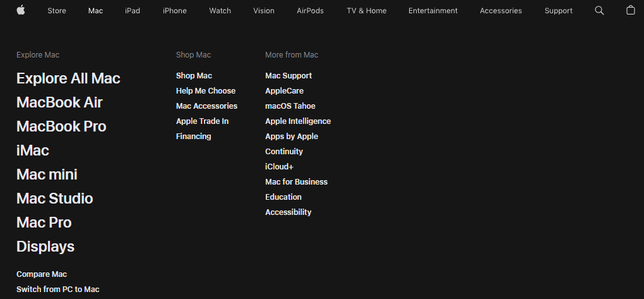Go to iPad in the nav bar
The height and width of the screenshot is (299, 644).
(x=132, y=11)
